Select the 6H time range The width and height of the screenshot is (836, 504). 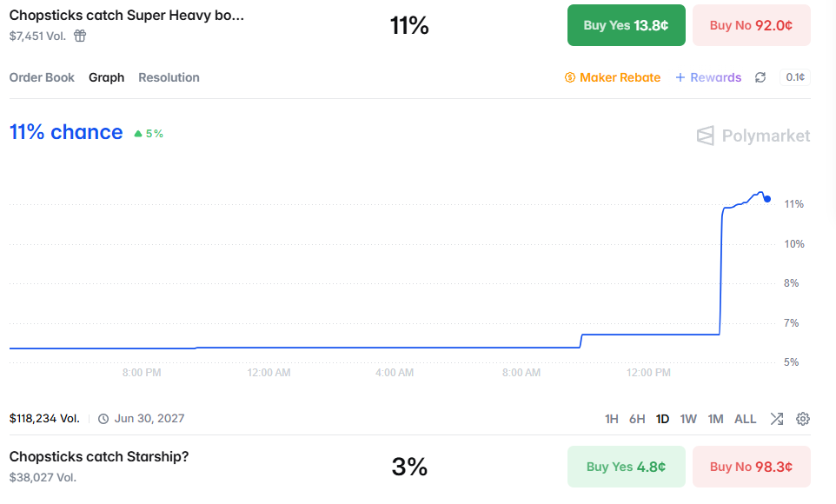tap(637, 419)
